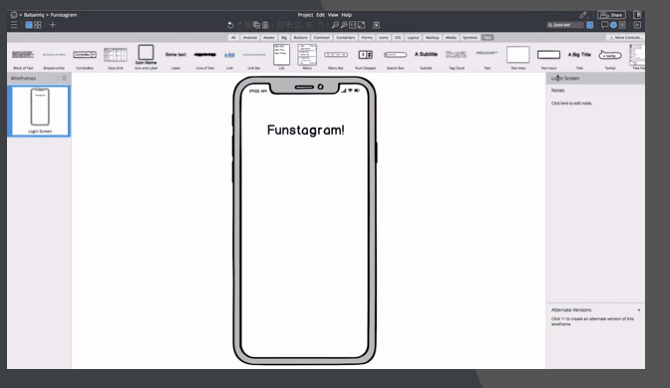Click here to edit notes text
The height and width of the screenshot is (388, 670).
[x=571, y=103]
